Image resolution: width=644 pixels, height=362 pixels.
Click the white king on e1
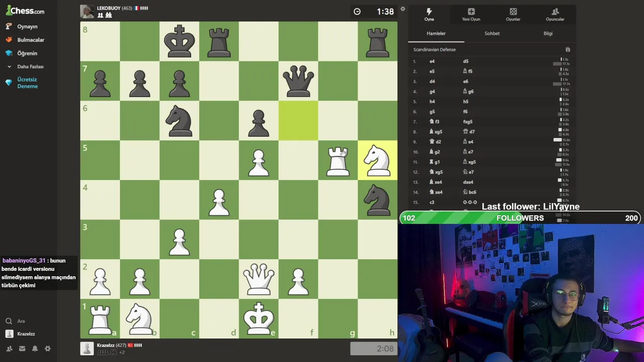pos(259,319)
